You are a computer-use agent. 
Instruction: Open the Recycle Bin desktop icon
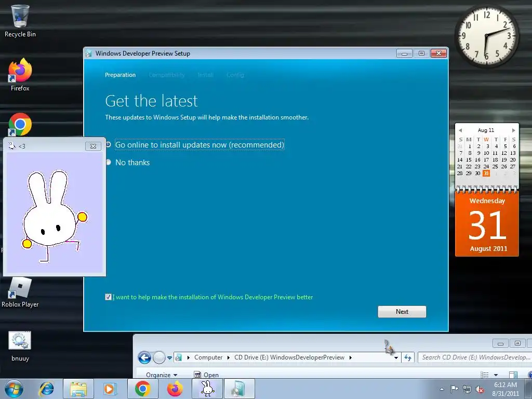point(20,21)
